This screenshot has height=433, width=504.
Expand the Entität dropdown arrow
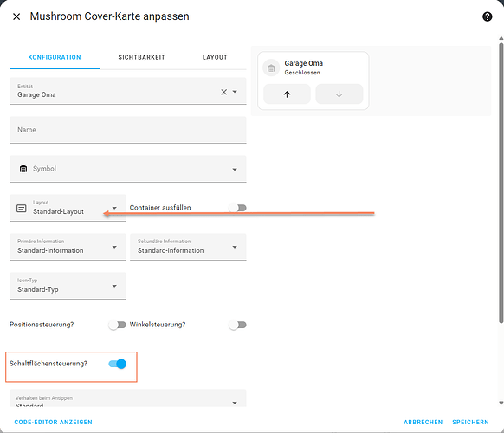(235, 92)
